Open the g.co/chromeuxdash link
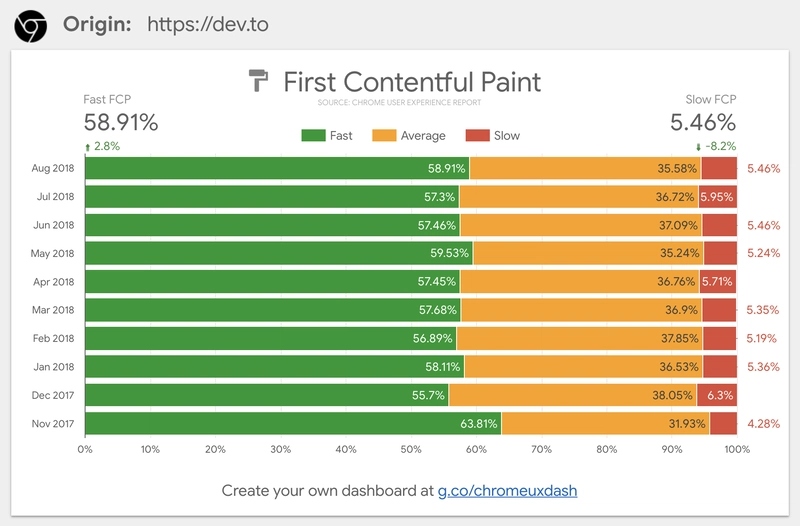 coord(507,491)
